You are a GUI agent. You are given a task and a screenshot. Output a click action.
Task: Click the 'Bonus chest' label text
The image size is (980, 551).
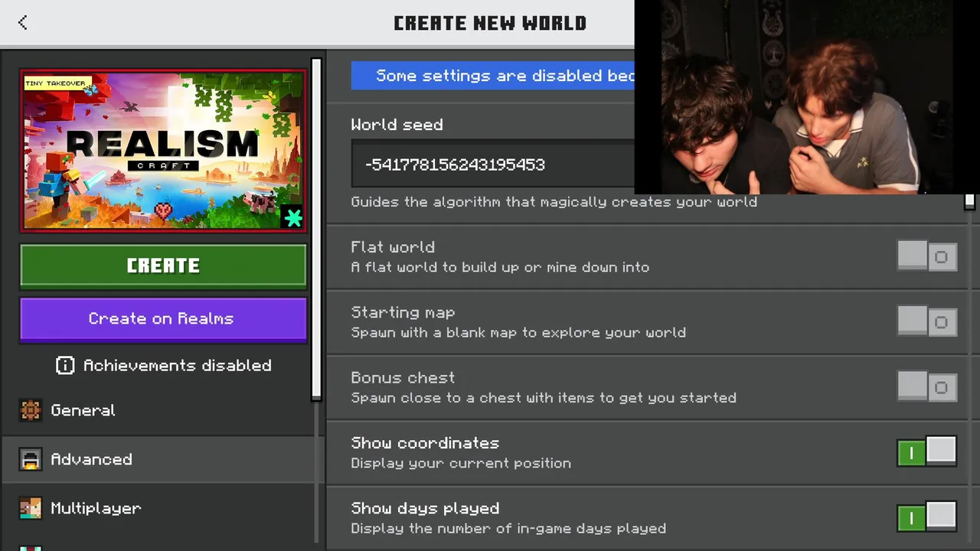(403, 377)
